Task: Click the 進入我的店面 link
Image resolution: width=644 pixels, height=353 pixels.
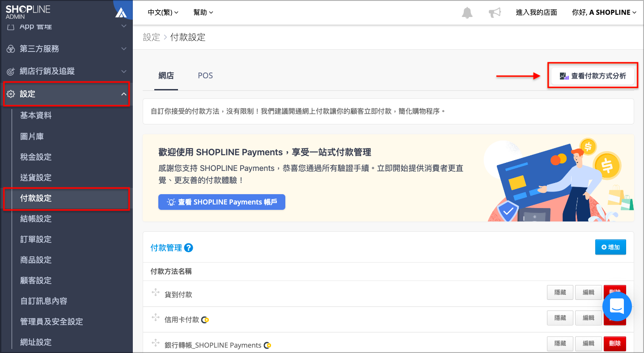Action: pos(536,13)
